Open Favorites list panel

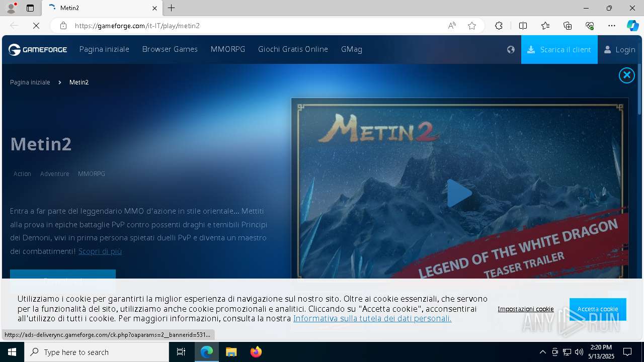[x=545, y=26]
